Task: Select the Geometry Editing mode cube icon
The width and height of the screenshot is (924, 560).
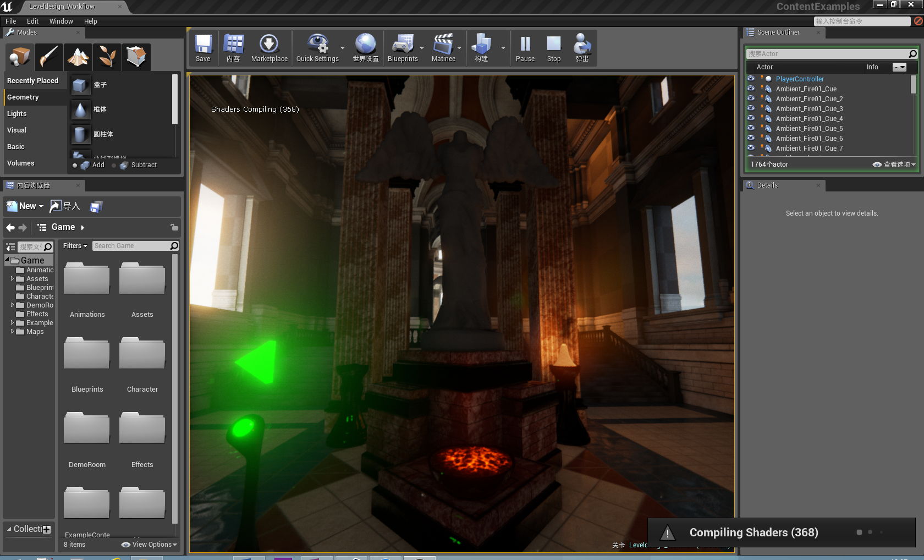Action: coord(136,57)
